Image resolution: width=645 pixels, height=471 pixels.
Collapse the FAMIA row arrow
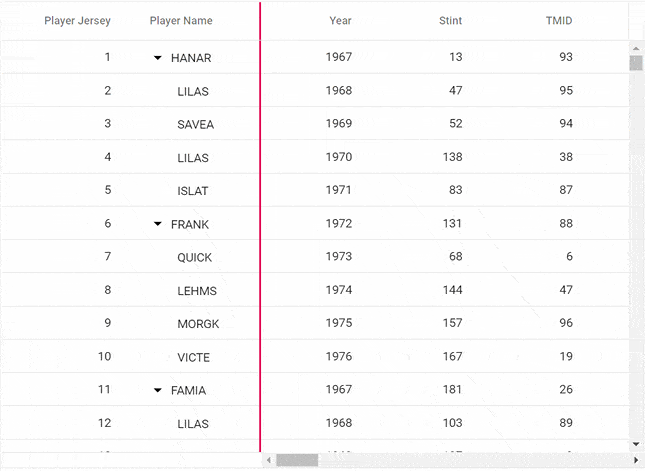point(158,391)
